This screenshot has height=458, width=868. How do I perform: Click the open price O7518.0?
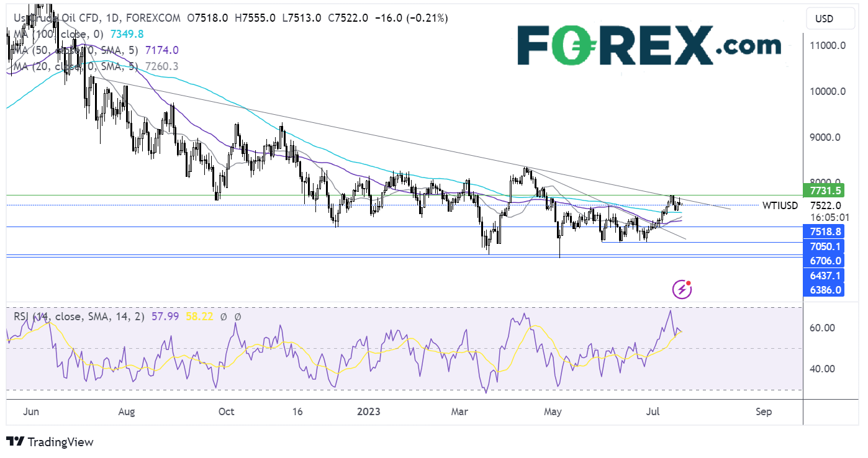pyautogui.click(x=206, y=18)
